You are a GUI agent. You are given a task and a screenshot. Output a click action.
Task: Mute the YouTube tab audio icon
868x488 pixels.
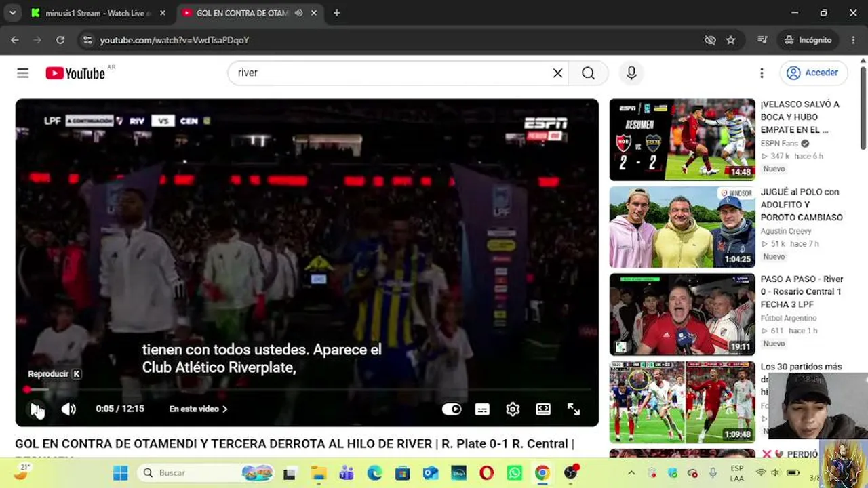(298, 13)
